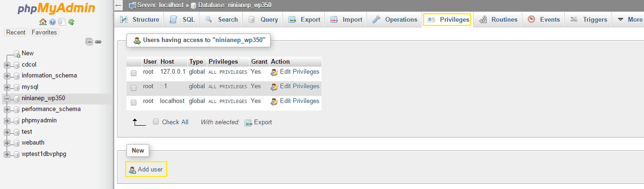Open the SQL tab
This screenshot has width=644, height=189.
click(x=182, y=19)
